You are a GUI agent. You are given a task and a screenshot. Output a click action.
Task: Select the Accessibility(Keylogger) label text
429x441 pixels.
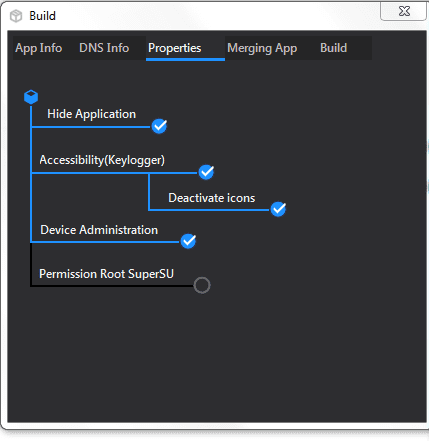point(102,160)
